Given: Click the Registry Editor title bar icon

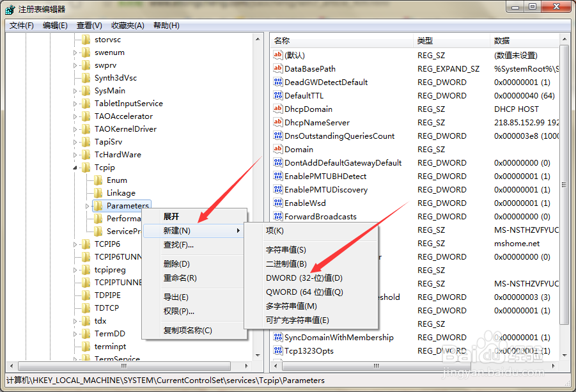Looking at the screenshot, I should (x=10, y=9).
